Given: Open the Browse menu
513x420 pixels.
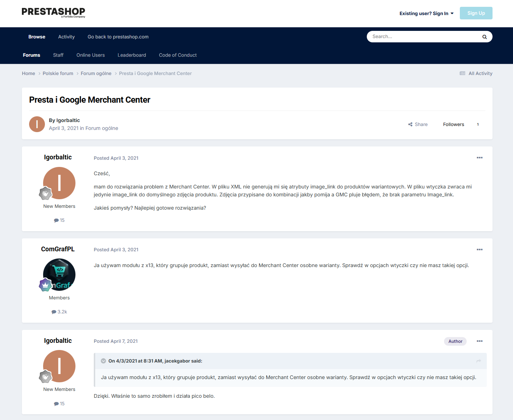Looking at the screenshot, I should [x=37, y=37].
